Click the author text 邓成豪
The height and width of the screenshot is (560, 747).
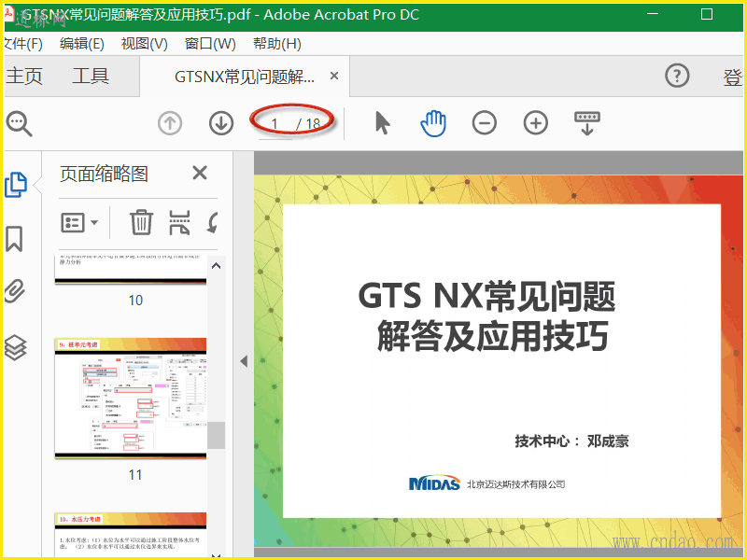(x=608, y=441)
